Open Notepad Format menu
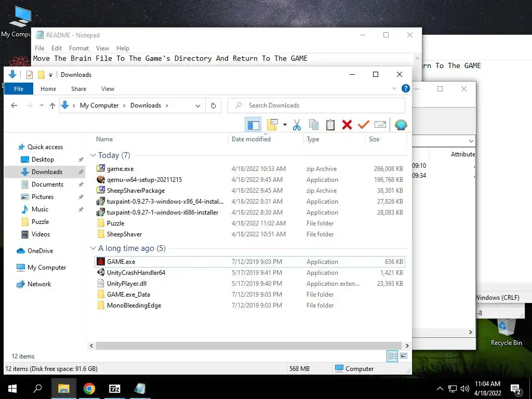 79,48
